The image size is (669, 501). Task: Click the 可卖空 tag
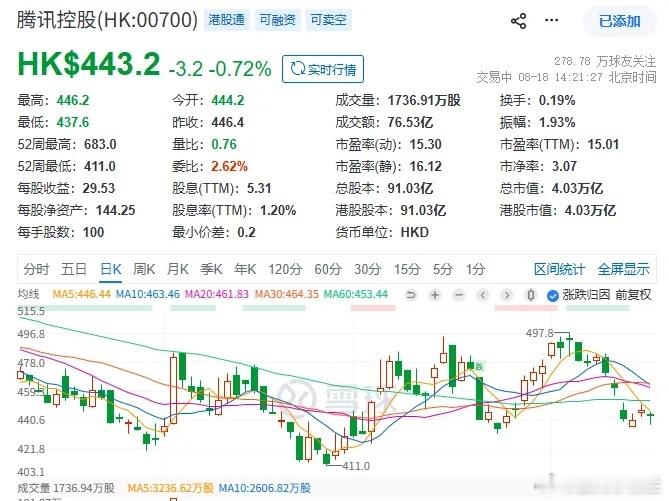tap(328, 20)
